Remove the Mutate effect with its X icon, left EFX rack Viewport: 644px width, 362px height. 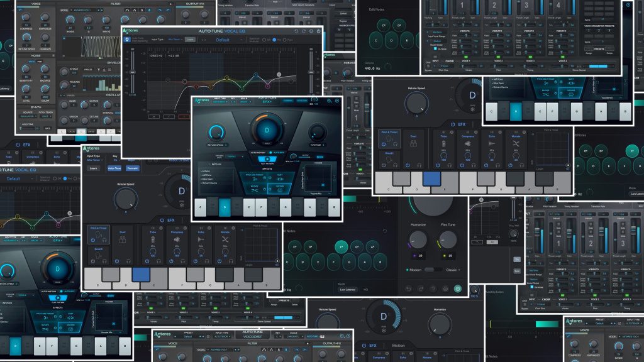coord(233,228)
